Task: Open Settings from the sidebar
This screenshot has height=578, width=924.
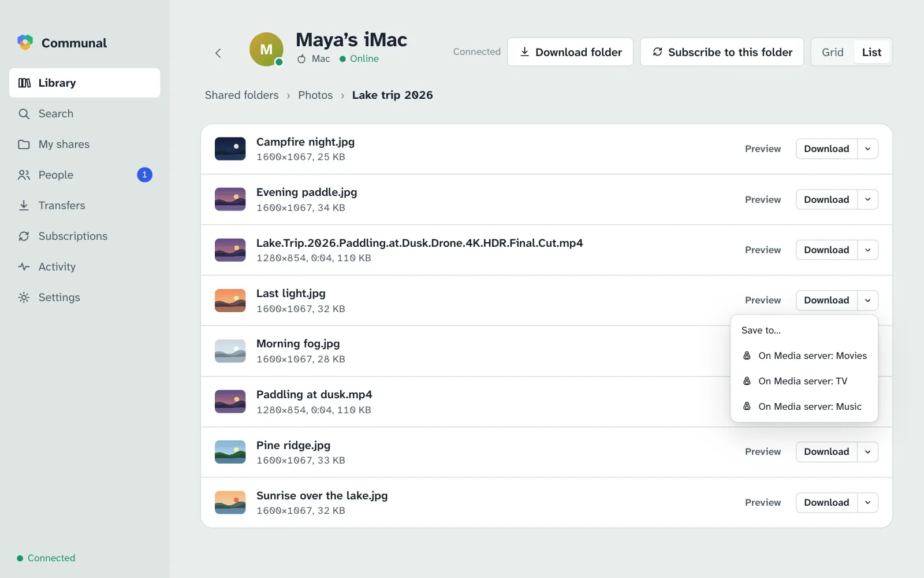Action: pos(84,297)
